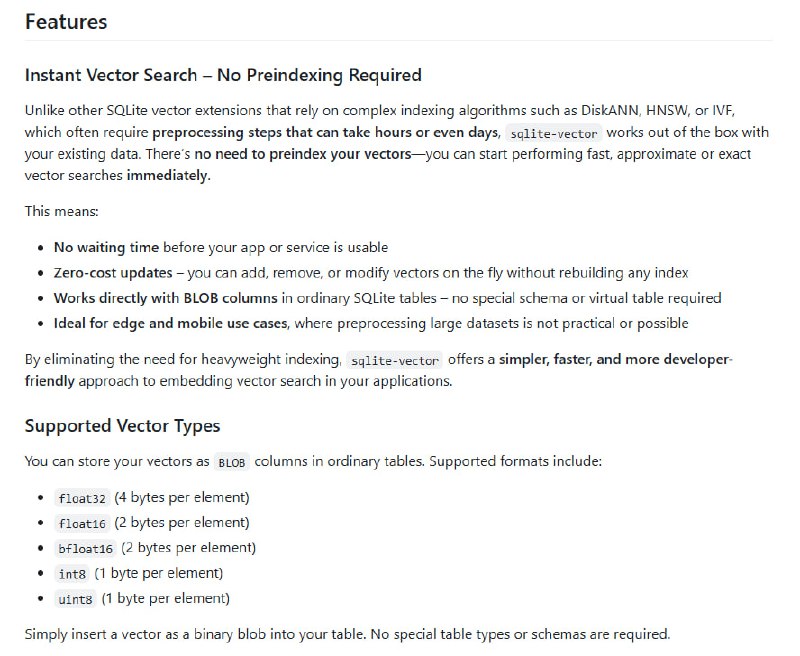
Task: Click the BLOB code tag in the Supported Vector Types paragraph
Action: click(231, 463)
